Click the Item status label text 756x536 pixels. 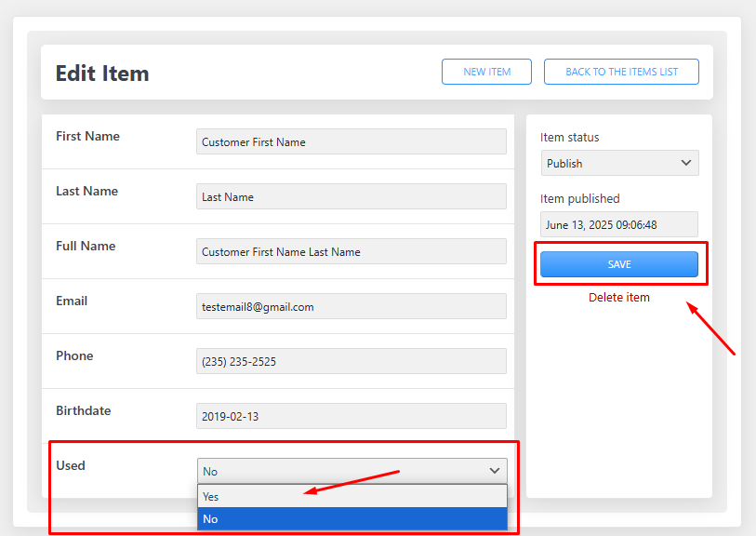(569, 138)
